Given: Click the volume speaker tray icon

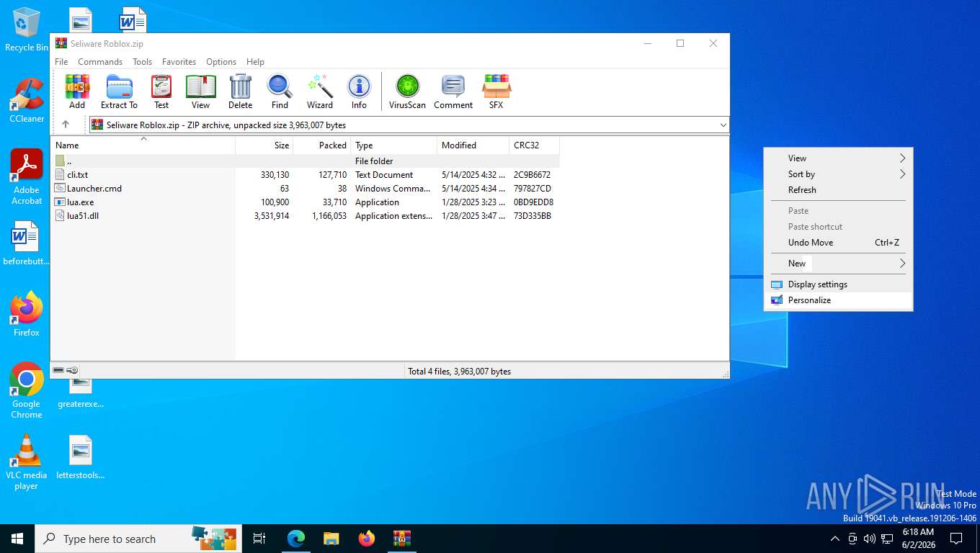Looking at the screenshot, I should [x=869, y=539].
